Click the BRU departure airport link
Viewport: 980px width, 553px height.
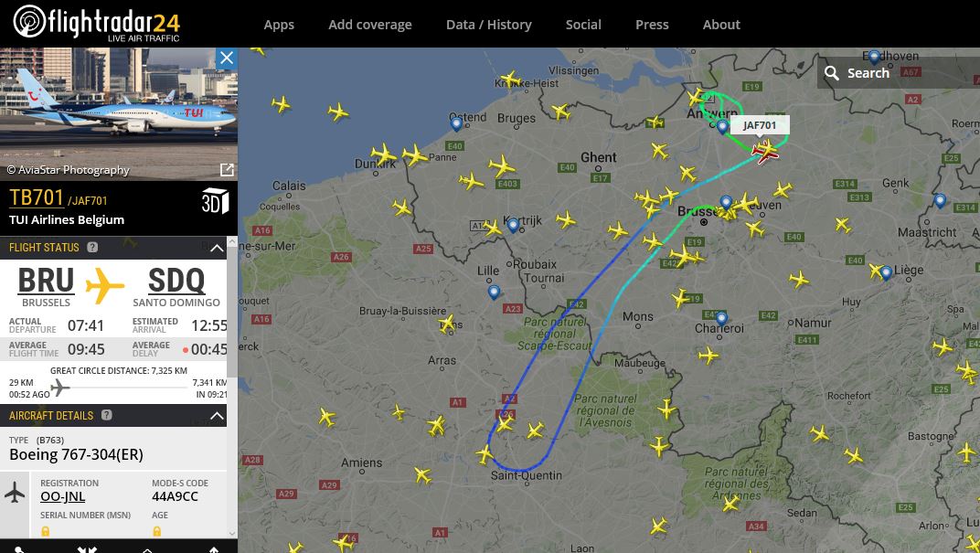pyautogui.click(x=47, y=280)
